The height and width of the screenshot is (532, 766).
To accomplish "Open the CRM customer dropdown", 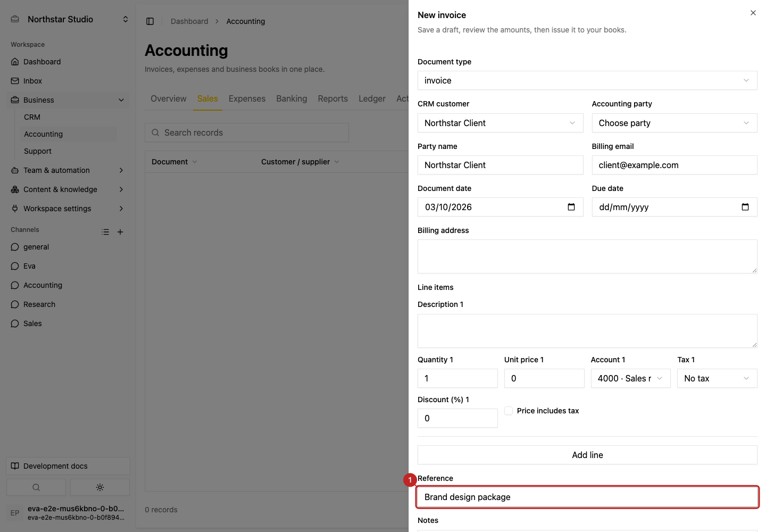I will point(501,123).
